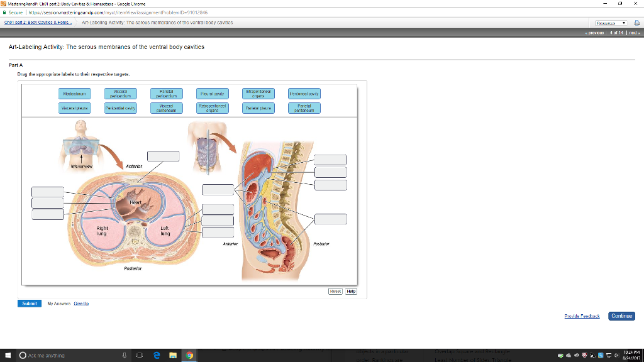Screen dimensions: 644x362
Task: Click the Chrome icon in the taskbar
Action: [188, 355]
